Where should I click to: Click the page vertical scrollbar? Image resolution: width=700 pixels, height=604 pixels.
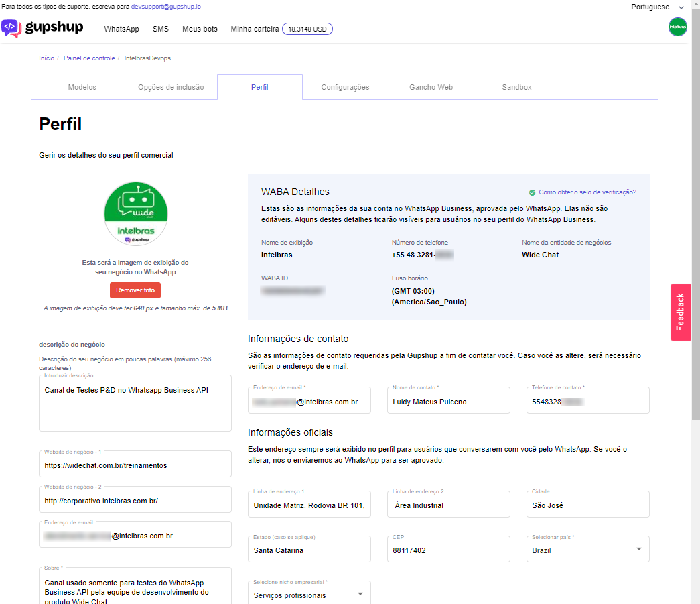pyautogui.click(x=695, y=215)
